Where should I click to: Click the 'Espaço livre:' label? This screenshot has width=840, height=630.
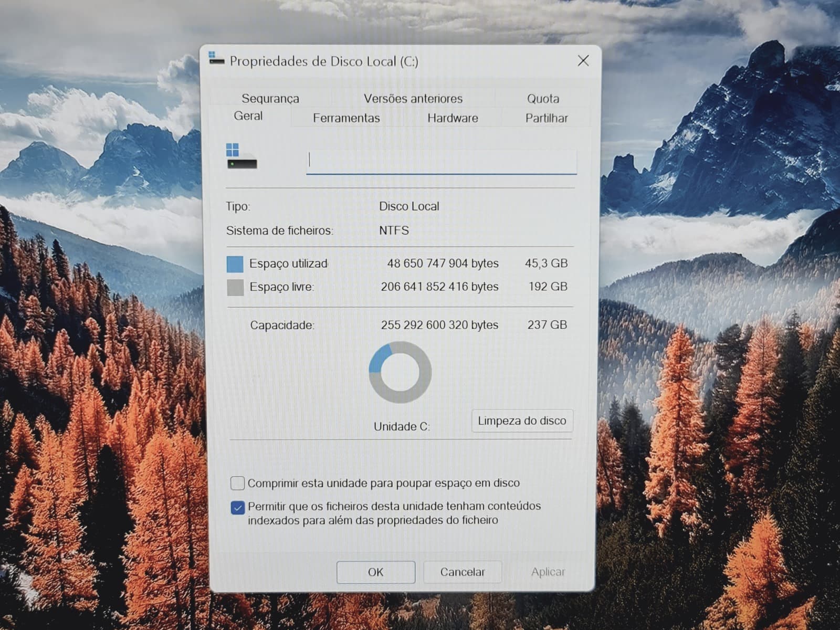pyautogui.click(x=281, y=287)
